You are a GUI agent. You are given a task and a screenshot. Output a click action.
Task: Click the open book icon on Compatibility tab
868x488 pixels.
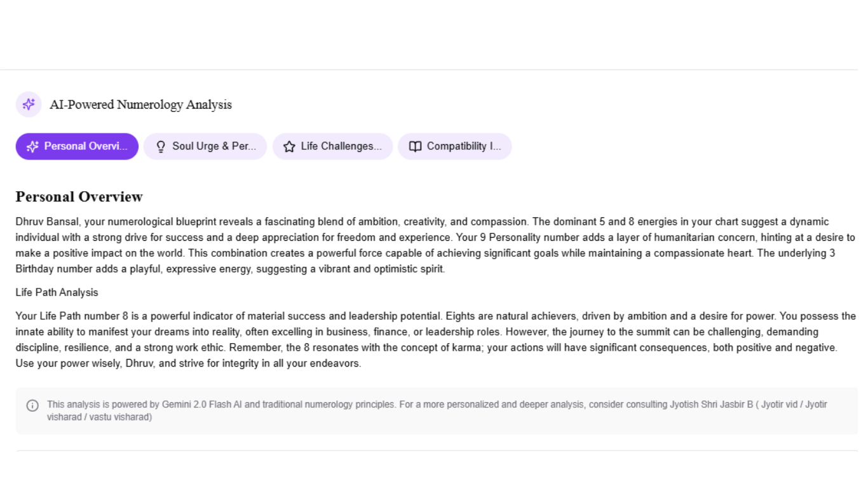(415, 147)
